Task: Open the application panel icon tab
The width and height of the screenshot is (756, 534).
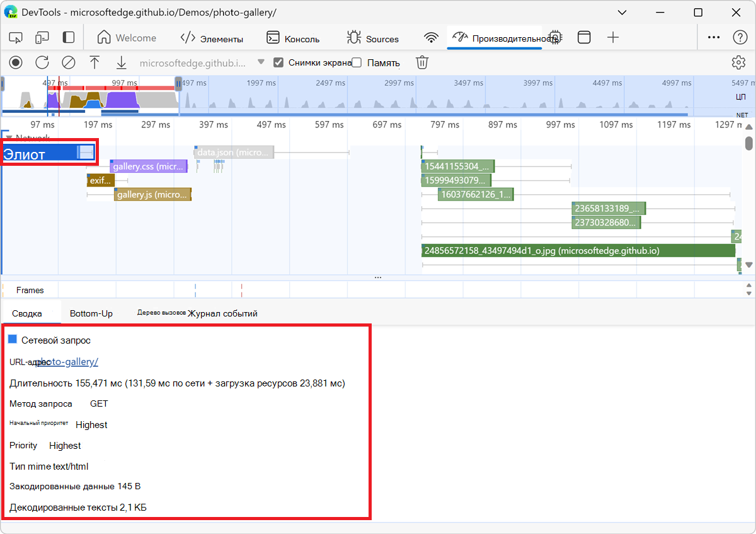Action: click(584, 38)
